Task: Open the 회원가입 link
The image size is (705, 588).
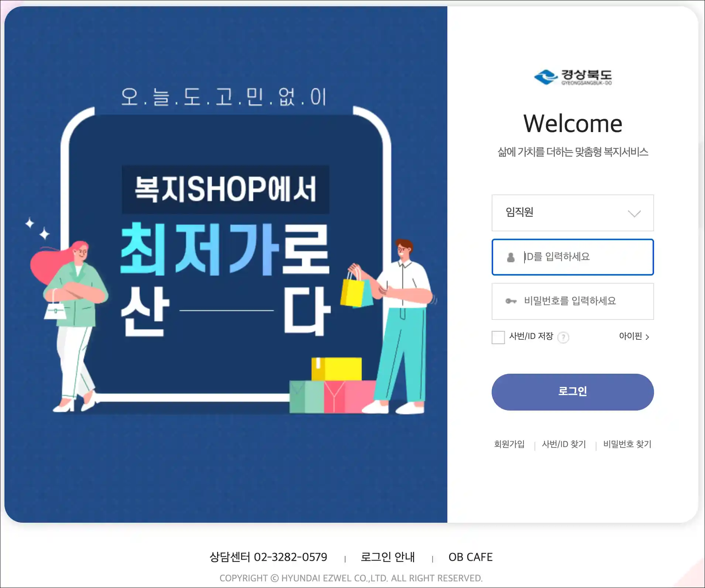Action: (x=509, y=444)
